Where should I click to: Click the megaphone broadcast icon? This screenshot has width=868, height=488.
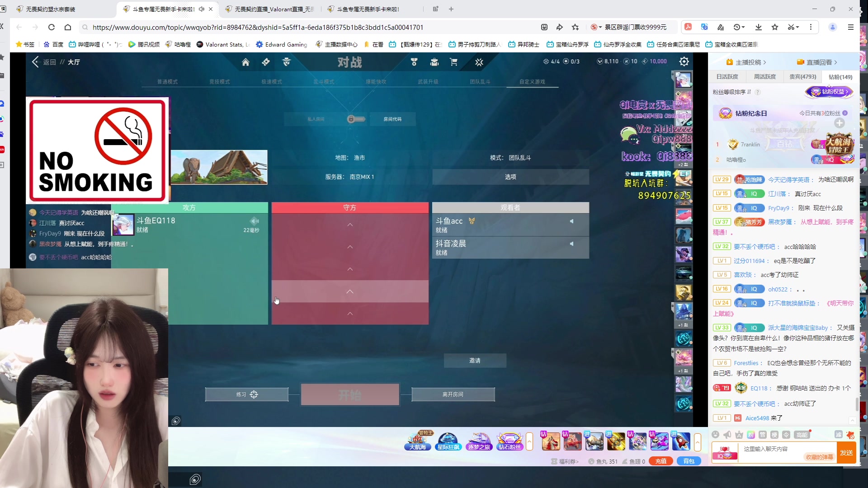(x=727, y=435)
